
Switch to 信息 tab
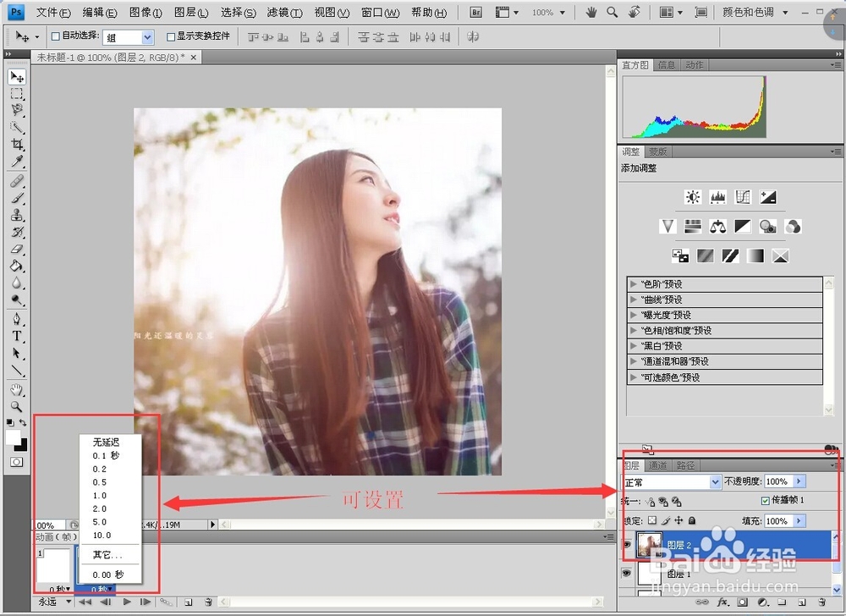coord(667,65)
